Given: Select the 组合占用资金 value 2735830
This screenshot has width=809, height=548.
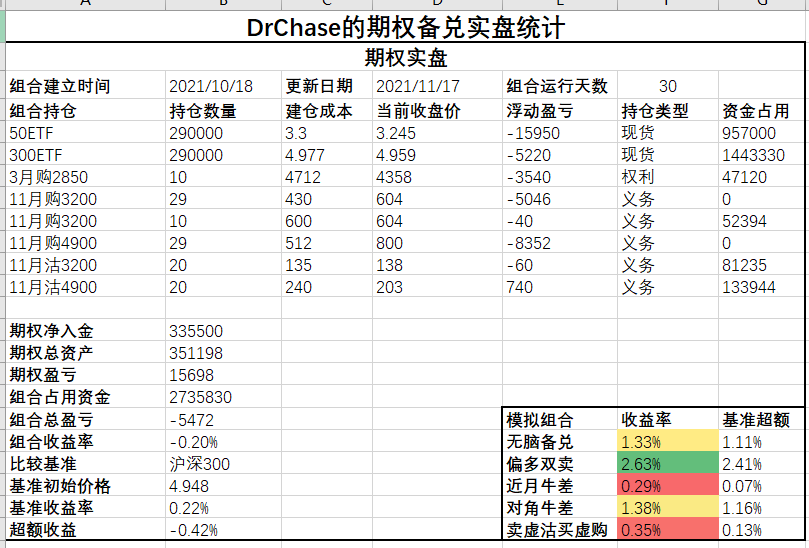Looking at the screenshot, I should tap(223, 397).
